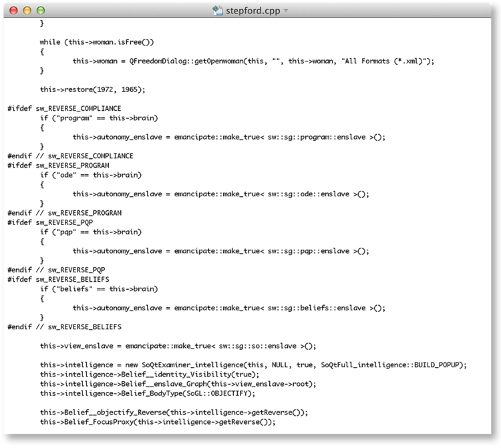Click the if ("beliefs" == this->brain) line
This screenshot has width=501, height=448.
99,288
